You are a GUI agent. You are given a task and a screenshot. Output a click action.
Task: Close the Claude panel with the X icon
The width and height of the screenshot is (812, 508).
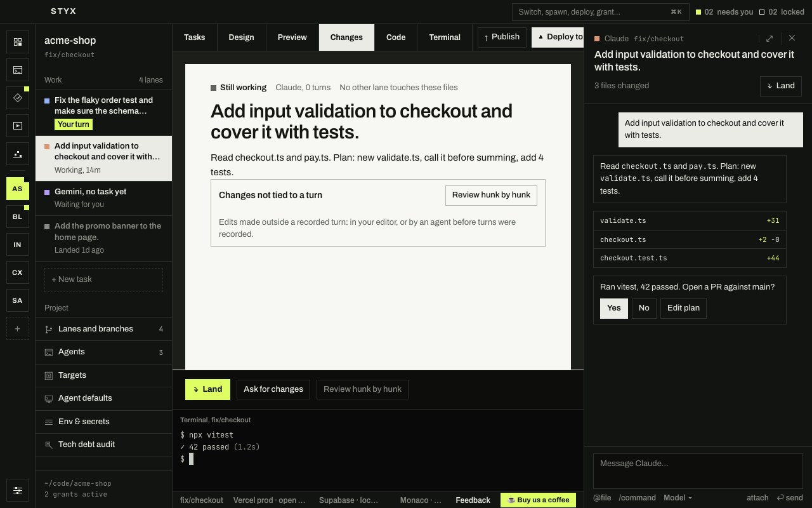tap(792, 38)
